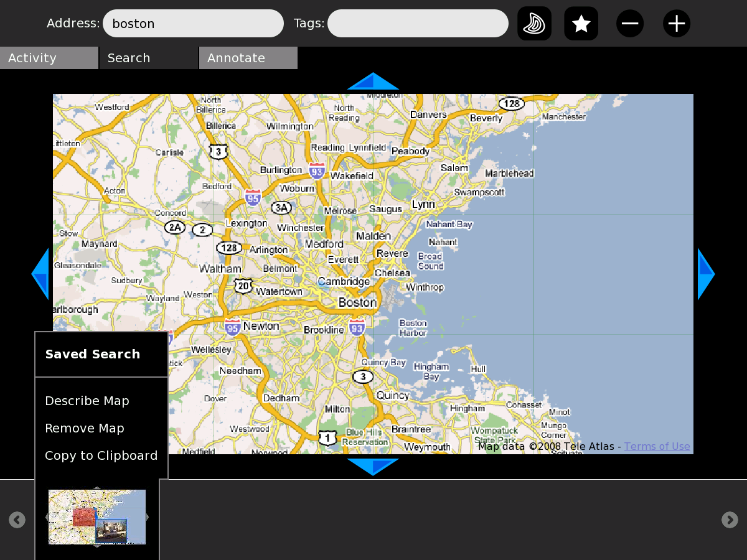Select Remove Map in the popup menu
Viewport: 747px width, 560px height.
85,428
